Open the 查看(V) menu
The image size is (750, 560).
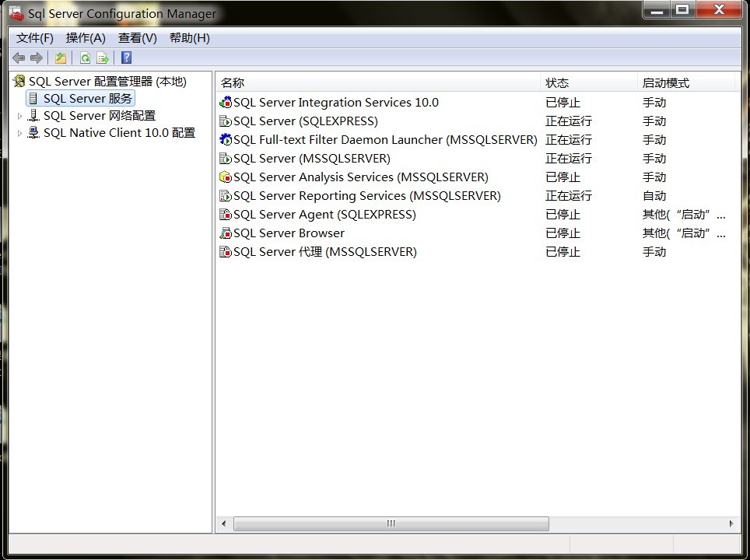pyautogui.click(x=137, y=38)
